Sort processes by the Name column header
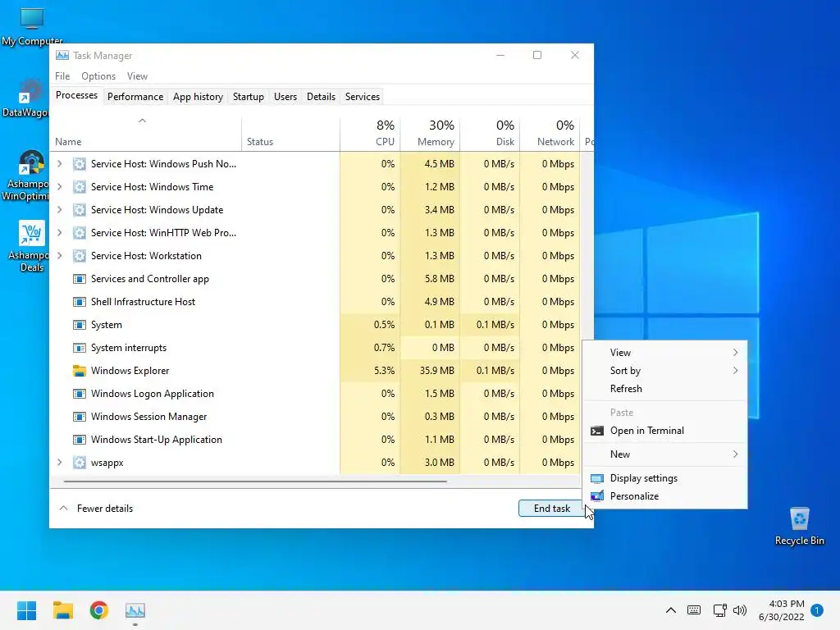The width and height of the screenshot is (840, 630). [x=146, y=134]
